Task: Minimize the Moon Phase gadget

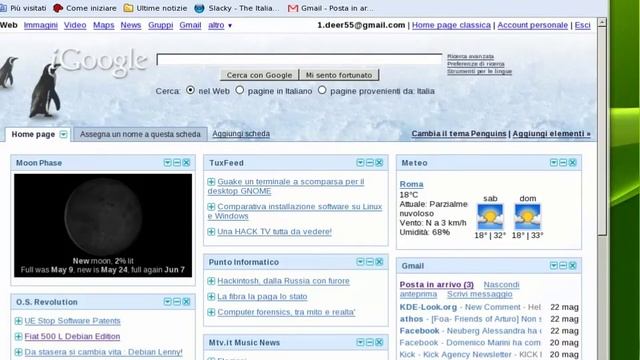Action: (177, 163)
